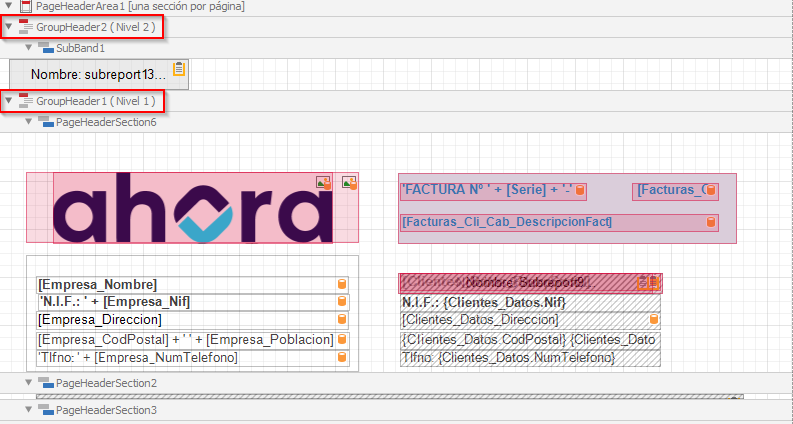The image size is (793, 424).
Task: Select the PageHeaderArea1 band title
Action: [141, 7]
